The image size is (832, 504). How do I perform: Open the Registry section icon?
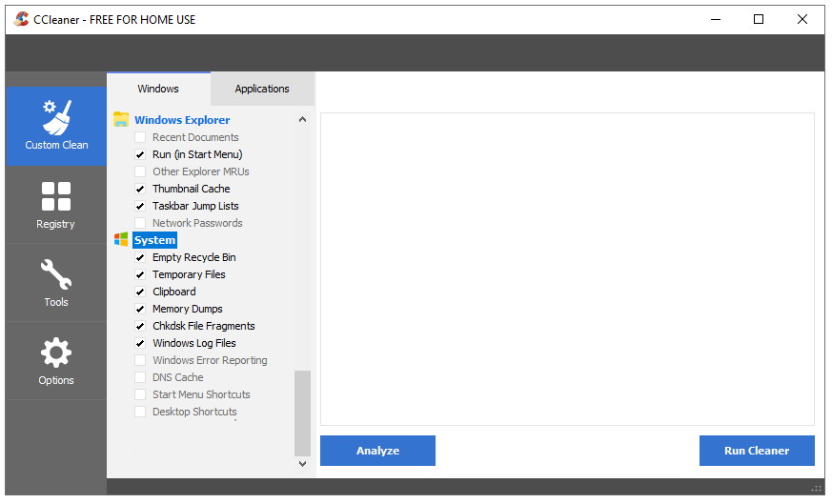pyautogui.click(x=55, y=196)
